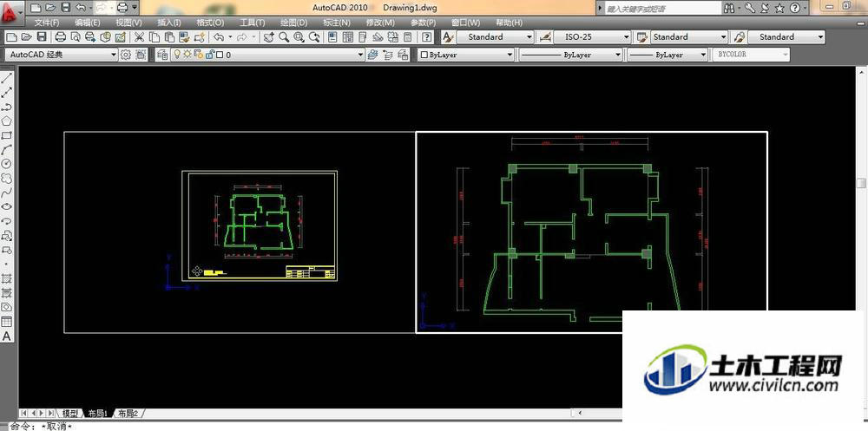This screenshot has height=431, width=868.
Task: Switch to the 布局1 tab
Action: tap(98, 414)
